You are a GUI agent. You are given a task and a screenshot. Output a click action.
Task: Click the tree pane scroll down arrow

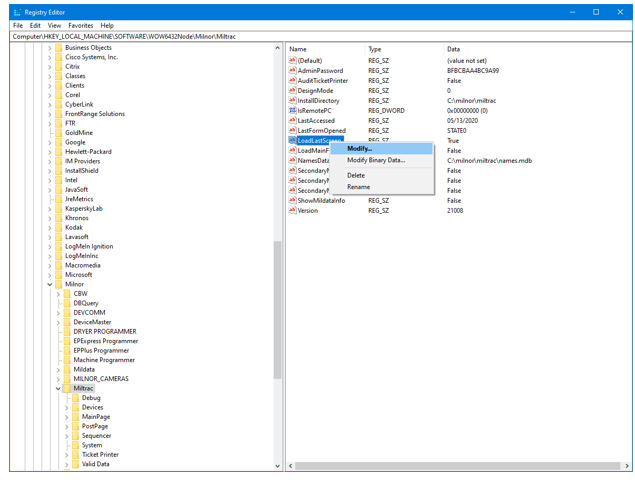[278, 466]
